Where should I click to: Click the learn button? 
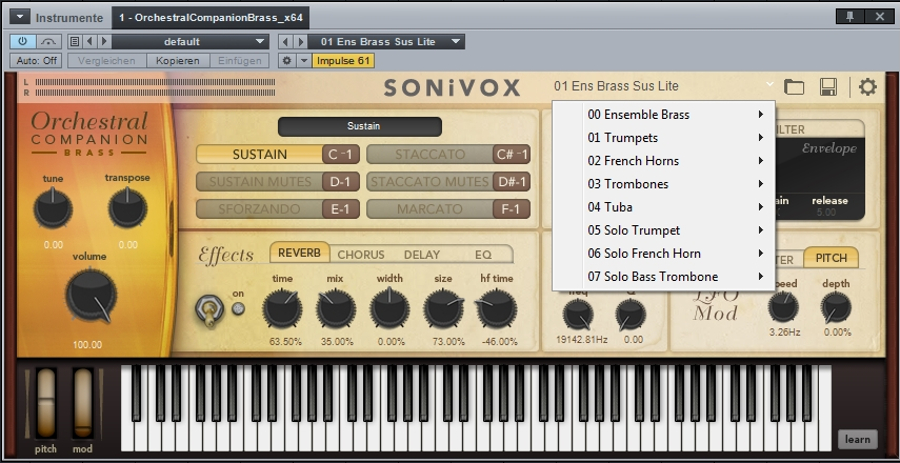coord(858,439)
